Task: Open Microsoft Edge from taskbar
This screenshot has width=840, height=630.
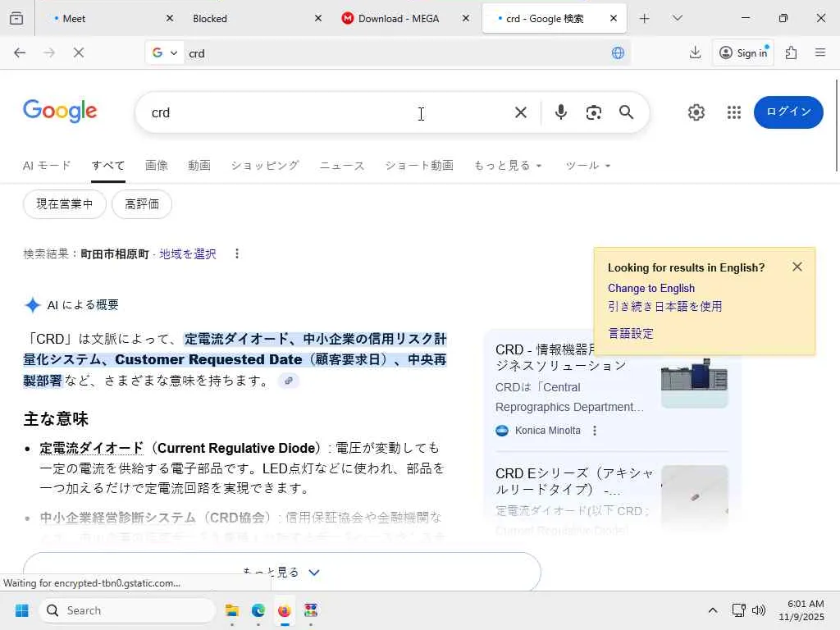Action: point(258,610)
